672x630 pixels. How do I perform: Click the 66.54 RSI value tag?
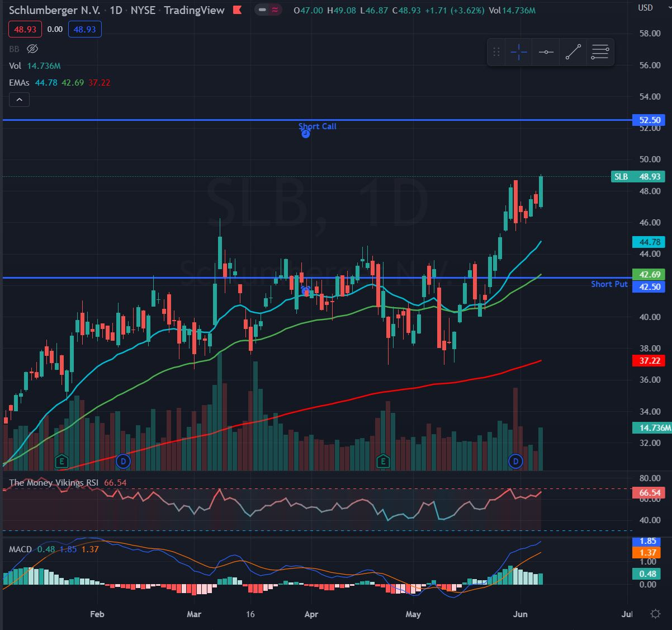pos(649,493)
